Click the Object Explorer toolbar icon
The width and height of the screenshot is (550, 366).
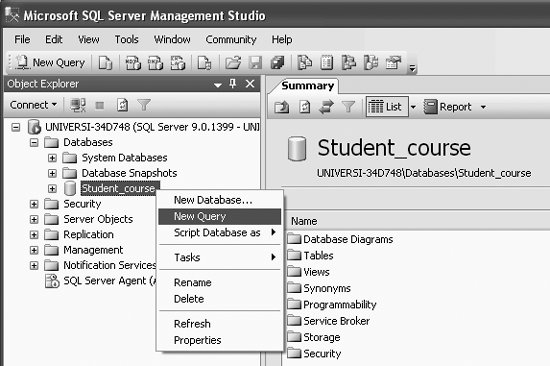tap(349, 63)
